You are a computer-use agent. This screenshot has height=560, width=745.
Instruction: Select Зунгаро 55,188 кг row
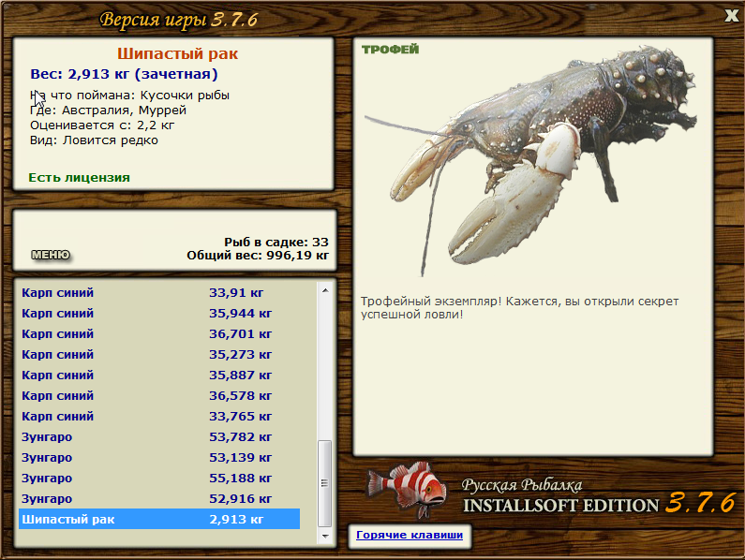159,479
